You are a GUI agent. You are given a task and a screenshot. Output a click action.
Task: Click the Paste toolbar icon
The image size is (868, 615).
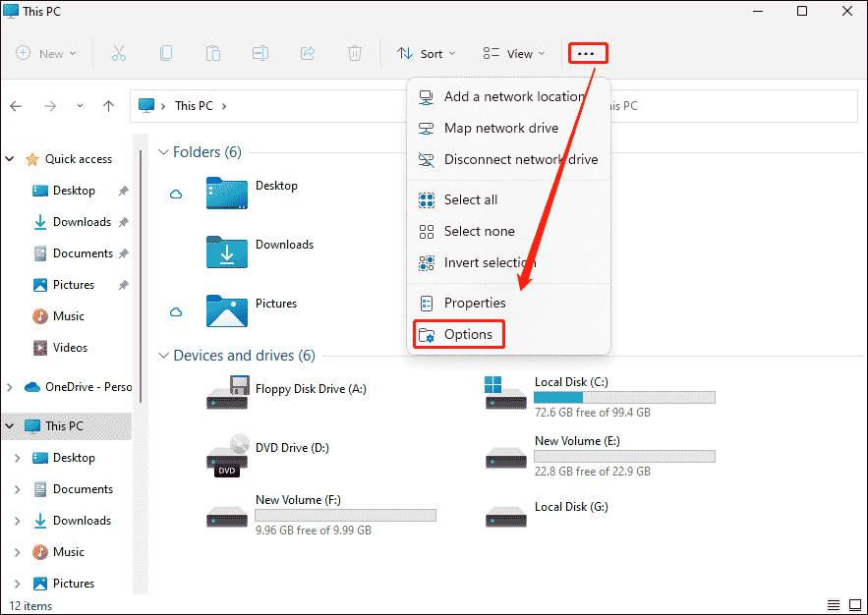213,53
